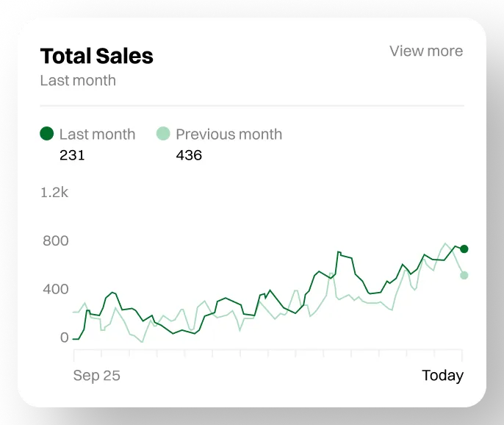The width and height of the screenshot is (504, 425).
Task: Click the light green endpoint marker on chart
Action: click(464, 275)
